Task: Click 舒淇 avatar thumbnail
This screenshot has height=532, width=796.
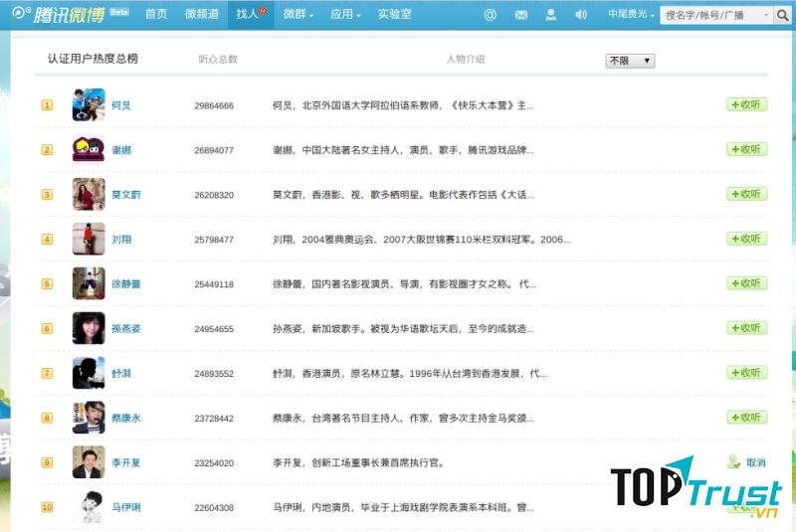Action: [x=89, y=373]
